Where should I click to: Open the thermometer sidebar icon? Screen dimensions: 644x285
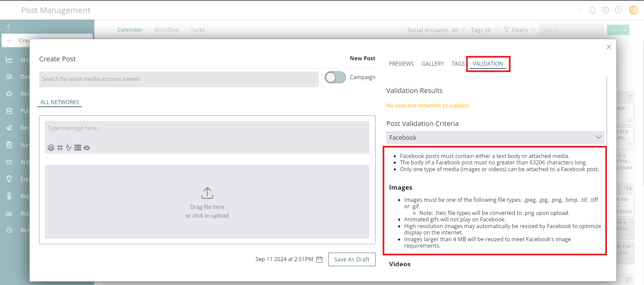(9, 196)
